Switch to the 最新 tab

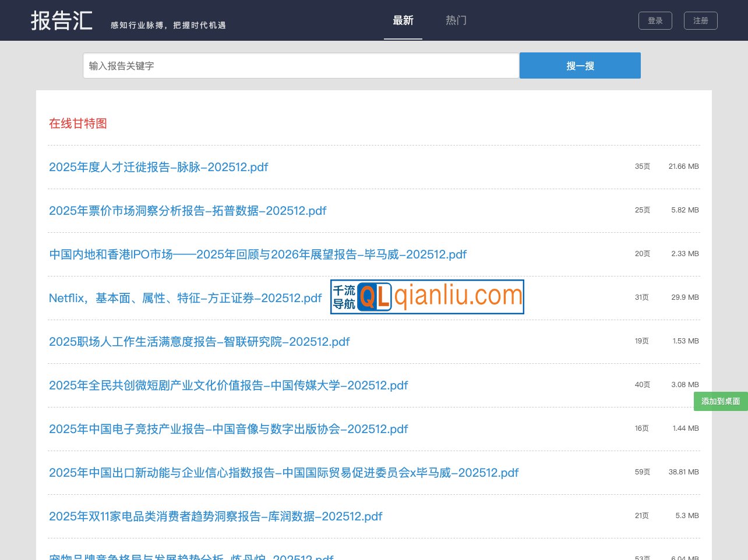point(403,20)
